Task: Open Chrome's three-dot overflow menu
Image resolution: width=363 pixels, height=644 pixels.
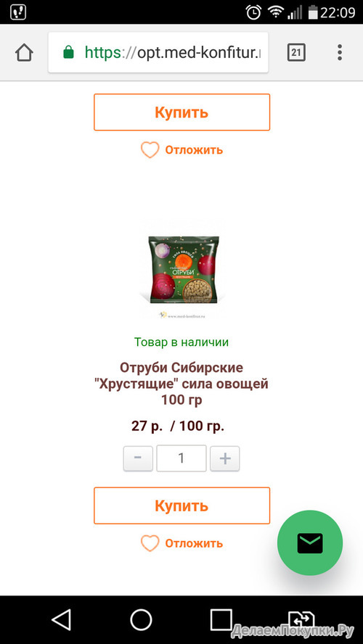Action: [340, 52]
